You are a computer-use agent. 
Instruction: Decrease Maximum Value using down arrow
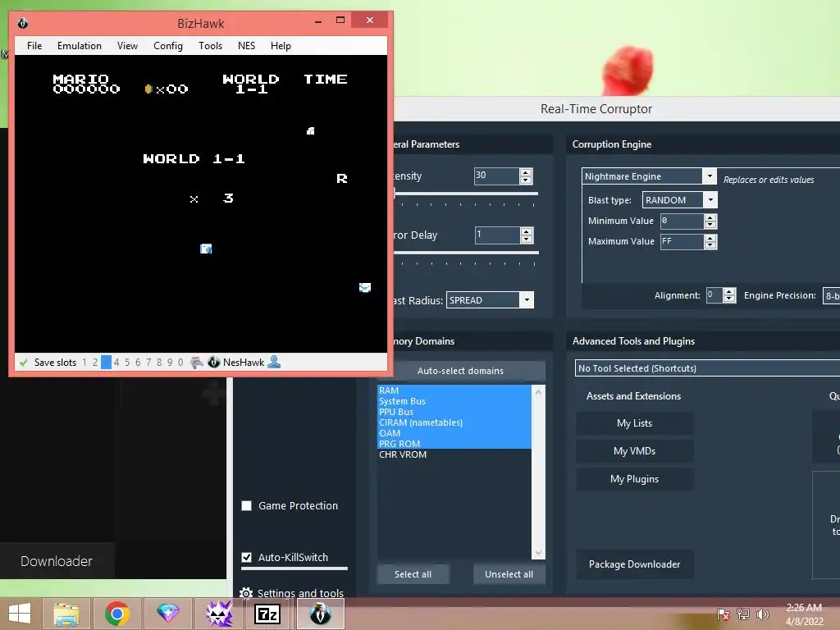click(x=710, y=245)
